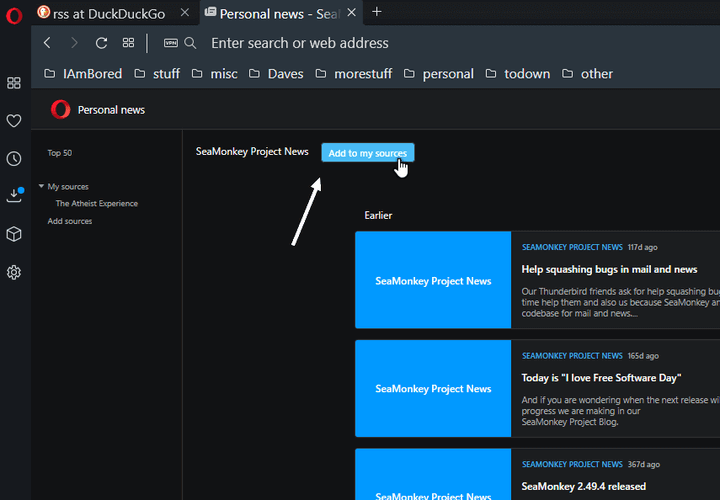The height and width of the screenshot is (500, 720).
Task: Click the search magnifier icon
Action: (x=190, y=43)
